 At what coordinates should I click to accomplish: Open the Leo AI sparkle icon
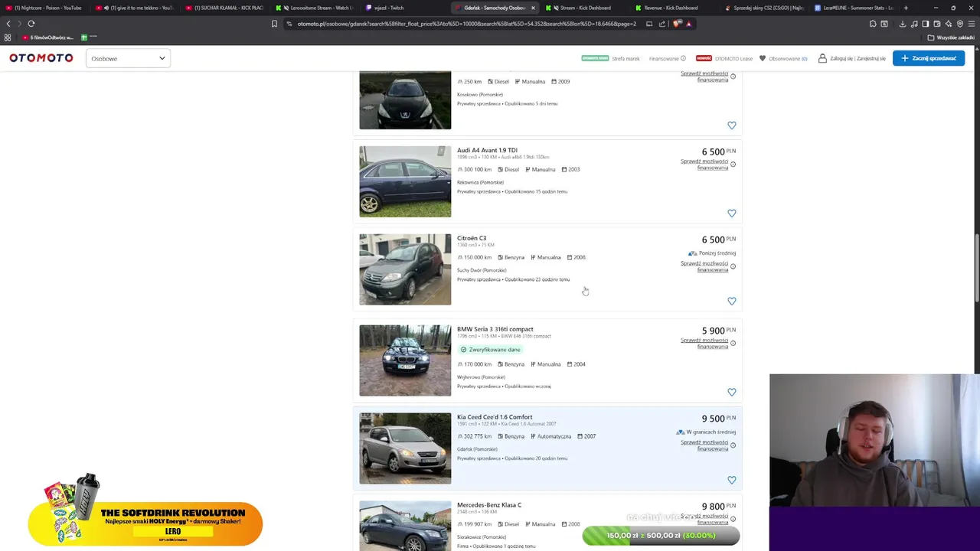(x=948, y=24)
